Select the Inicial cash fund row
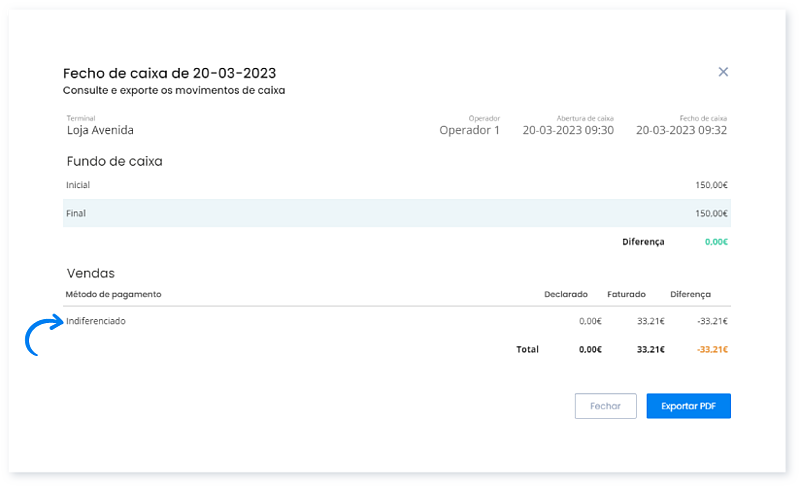800x486 pixels. pos(396,185)
